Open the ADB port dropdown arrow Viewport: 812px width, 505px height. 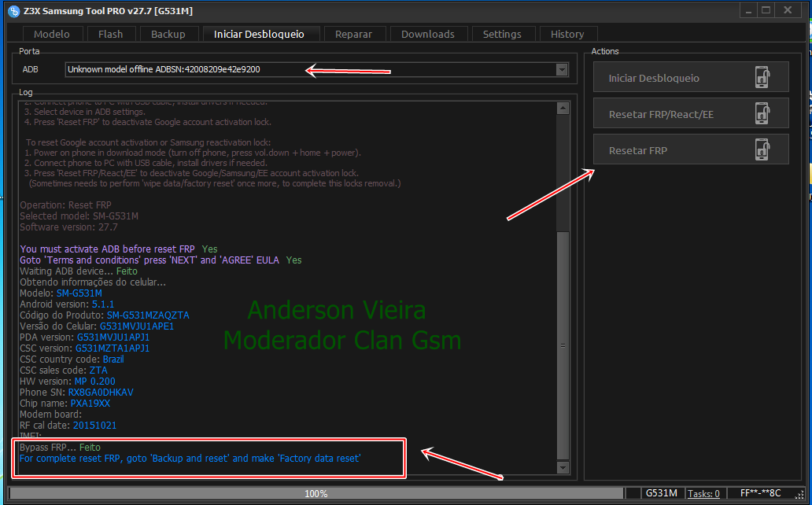coord(562,69)
